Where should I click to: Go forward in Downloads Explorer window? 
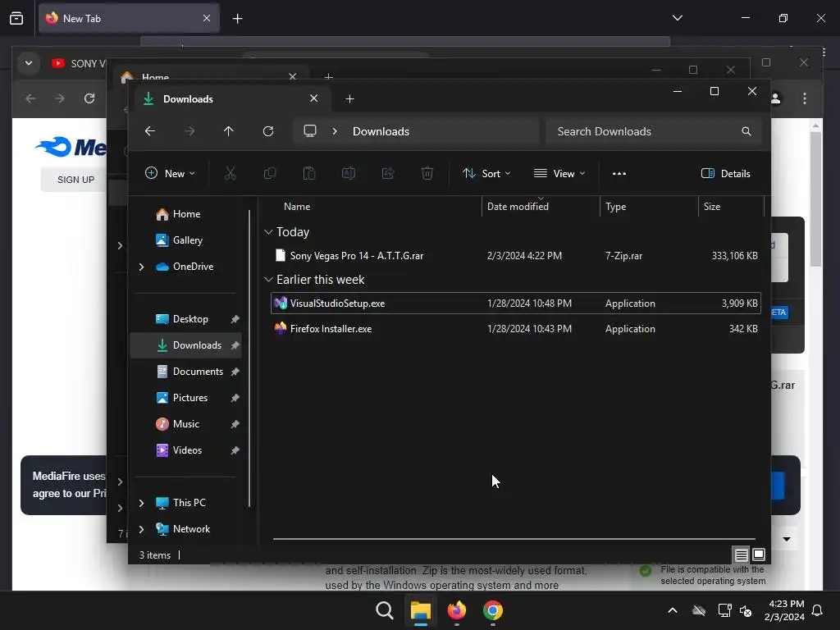point(189,131)
